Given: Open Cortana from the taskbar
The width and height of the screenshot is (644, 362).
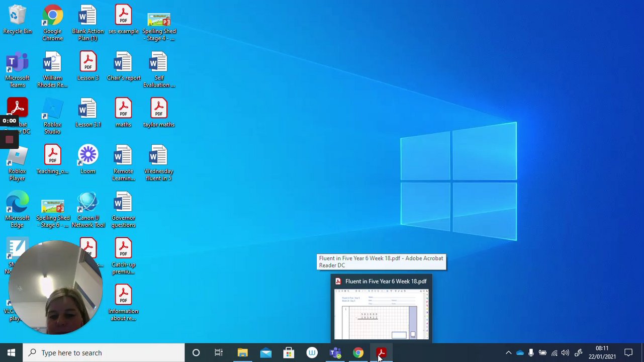Looking at the screenshot, I should coord(196,353).
